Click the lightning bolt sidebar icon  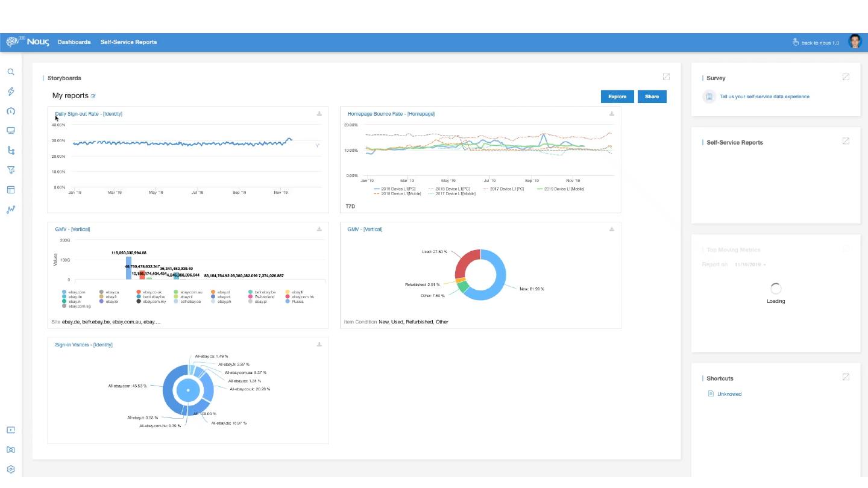pyautogui.click(x=11, y=92)
